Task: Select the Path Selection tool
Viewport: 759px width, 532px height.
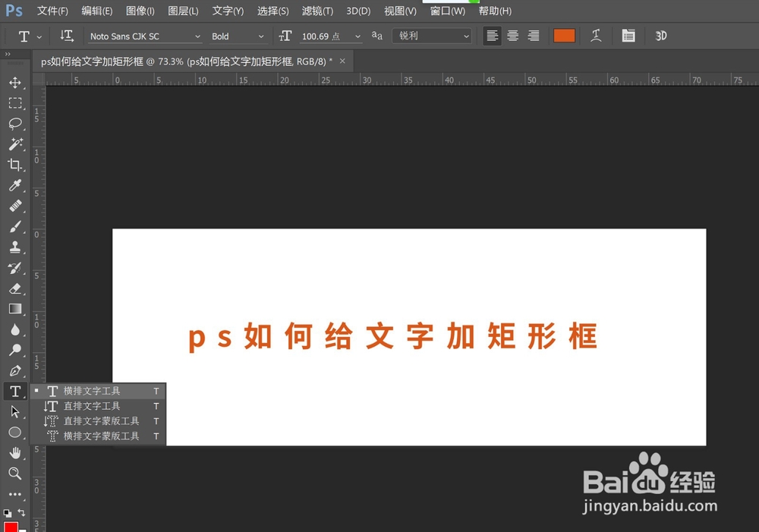Action: (15, 412)
